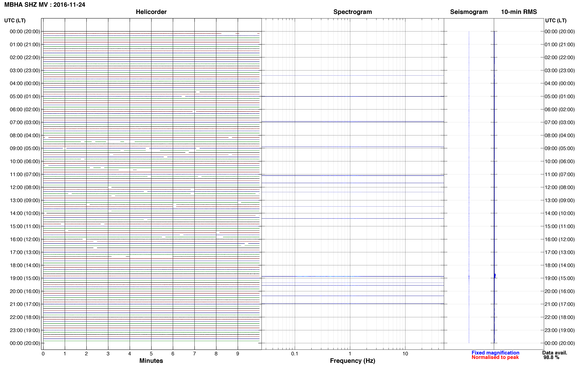588x368 pixels.
Task: Click '14:00 (10:00)' on the right time axis
Action: click(x=560, y=213)
